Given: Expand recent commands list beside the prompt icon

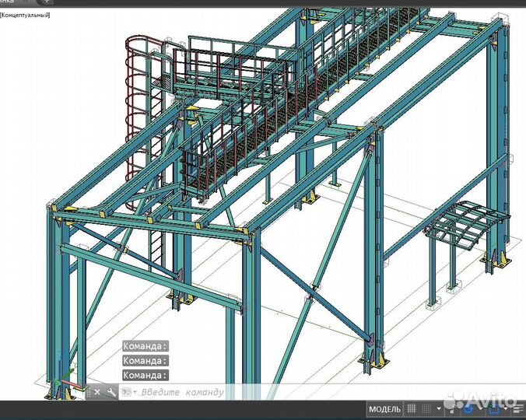Looking at the screenshot, I should 134,393.
